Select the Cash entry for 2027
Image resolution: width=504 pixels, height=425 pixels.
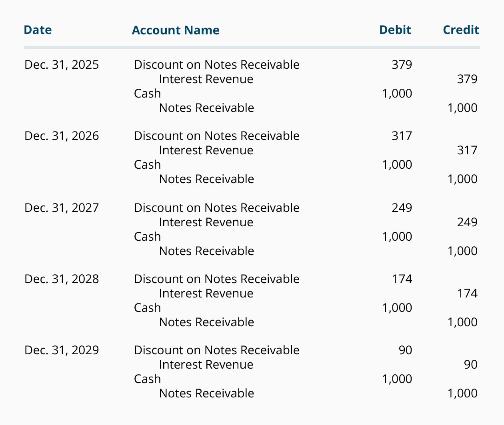(147, 237)
